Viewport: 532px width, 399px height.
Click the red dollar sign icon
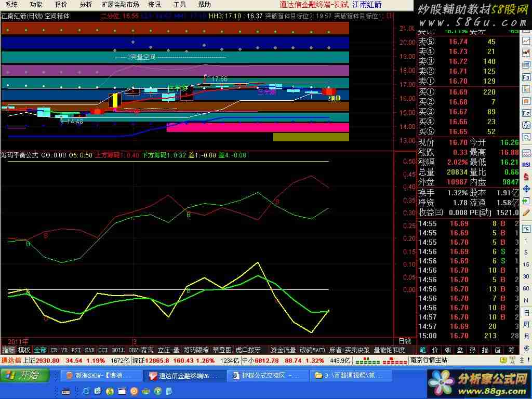(526, 177)
